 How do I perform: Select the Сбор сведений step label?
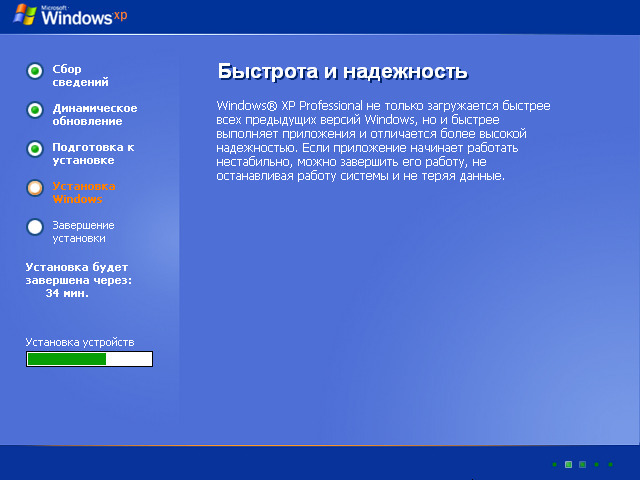(x=80, y=76)
